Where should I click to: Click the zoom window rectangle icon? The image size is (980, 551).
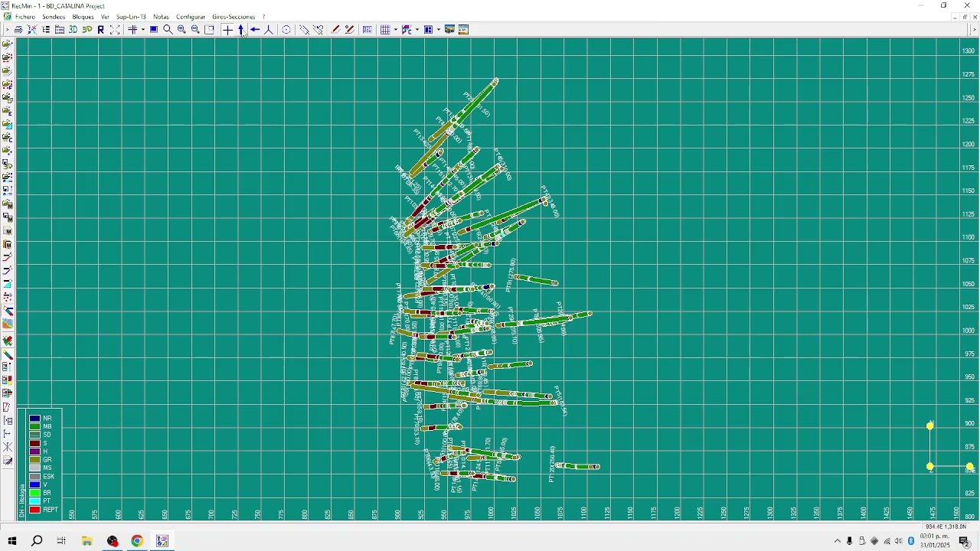coord(210,30)
